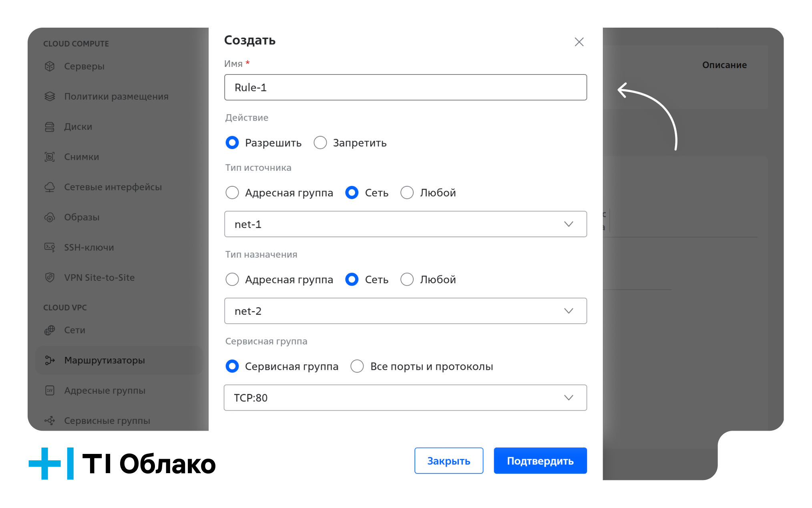812x508 pixels.
Task: Expand the net-1 source network dropdown
Action: [x=405, y=224]
